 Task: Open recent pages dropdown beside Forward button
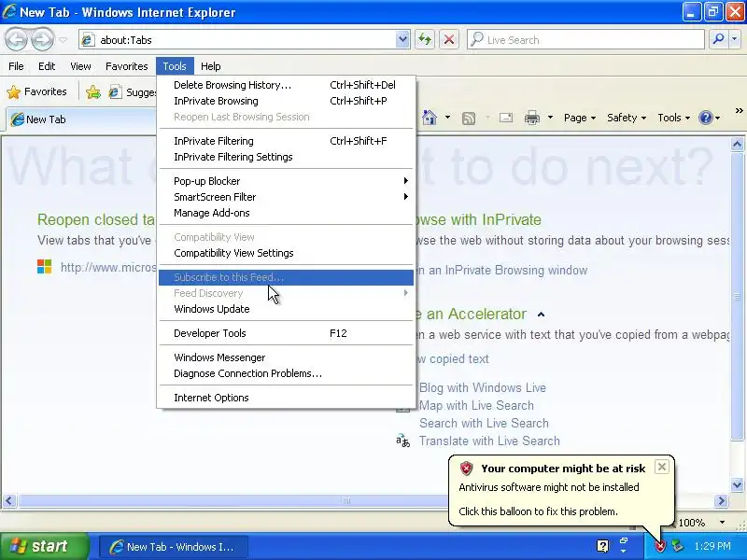(63, 40)
